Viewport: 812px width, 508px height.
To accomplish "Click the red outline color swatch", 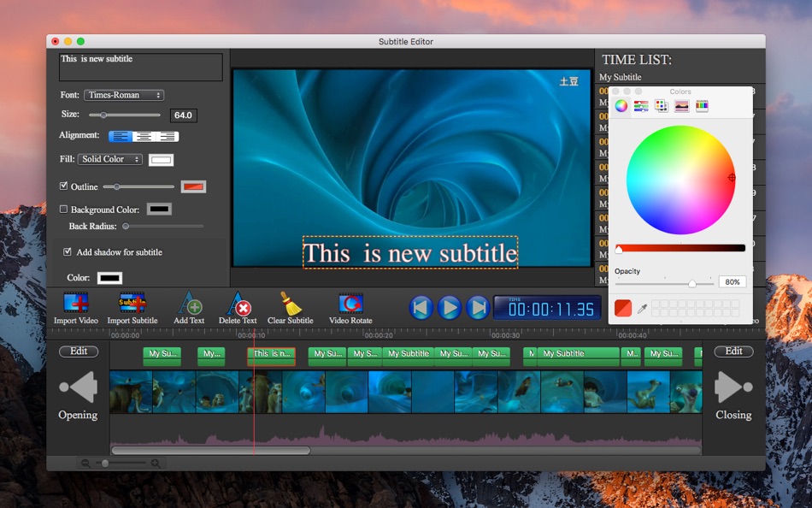I will click(x=194, y=186).
